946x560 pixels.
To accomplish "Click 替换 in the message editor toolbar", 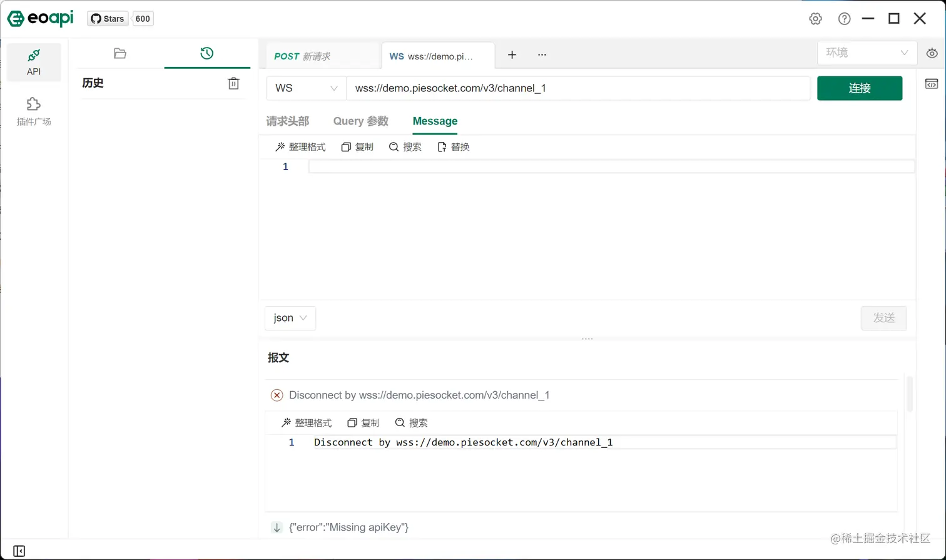I will (x=453, y=147).
